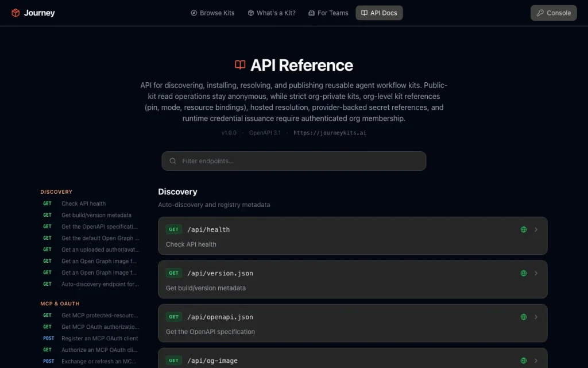588x368 pixels.
Task: Click the DISCOVERY sidebar section heading
Action: (56, 192)
